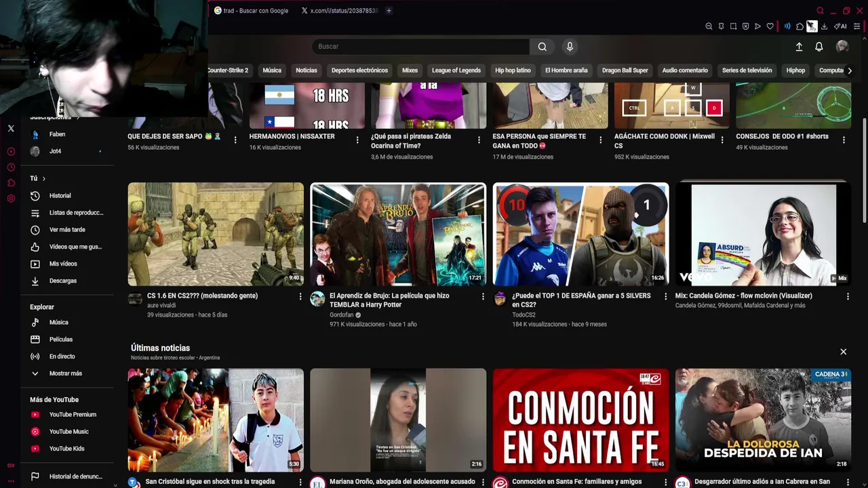Expand the Tú section chevron
This screenshot has width=868, height=488.
tap(43, 178)
